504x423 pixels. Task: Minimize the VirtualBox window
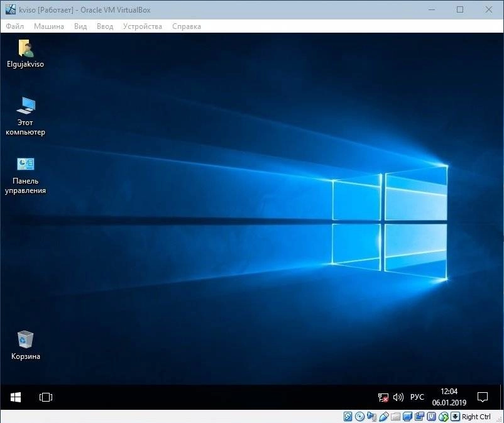(x=432, y=9)
